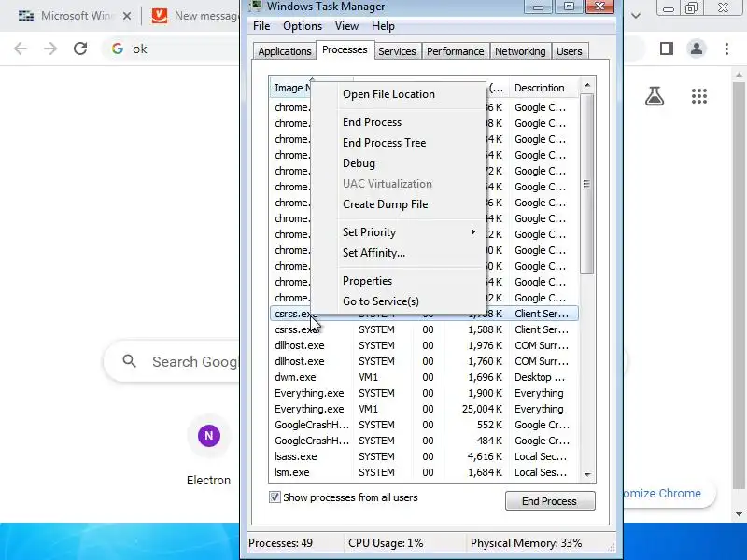
Task: Click the Search Google input field
Action: 194,362
